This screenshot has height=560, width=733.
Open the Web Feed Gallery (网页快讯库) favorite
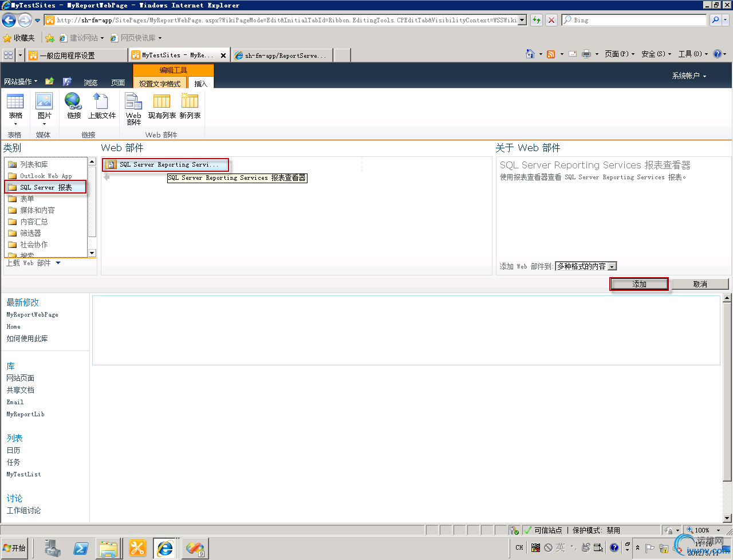pyautogui.click(x=136, y=38)
